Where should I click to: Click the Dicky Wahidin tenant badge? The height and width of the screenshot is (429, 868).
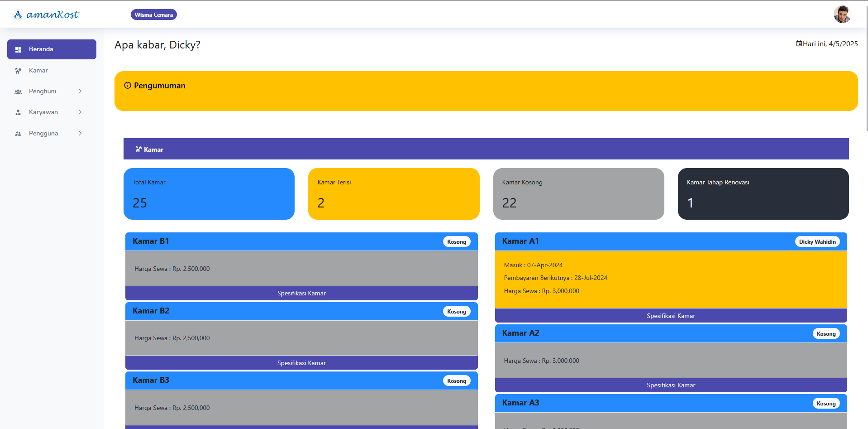[x=817, y=241]
